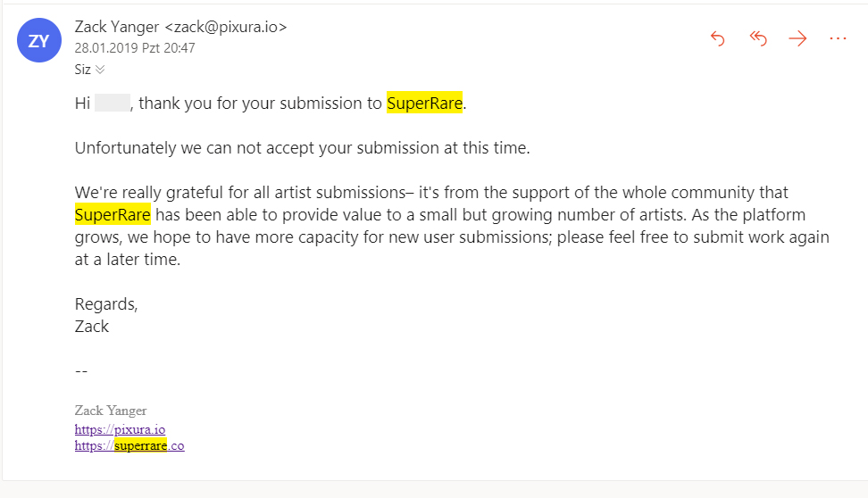
Task: Click highlighted SuperRare in the greeting line
Action: pos(424,103)
